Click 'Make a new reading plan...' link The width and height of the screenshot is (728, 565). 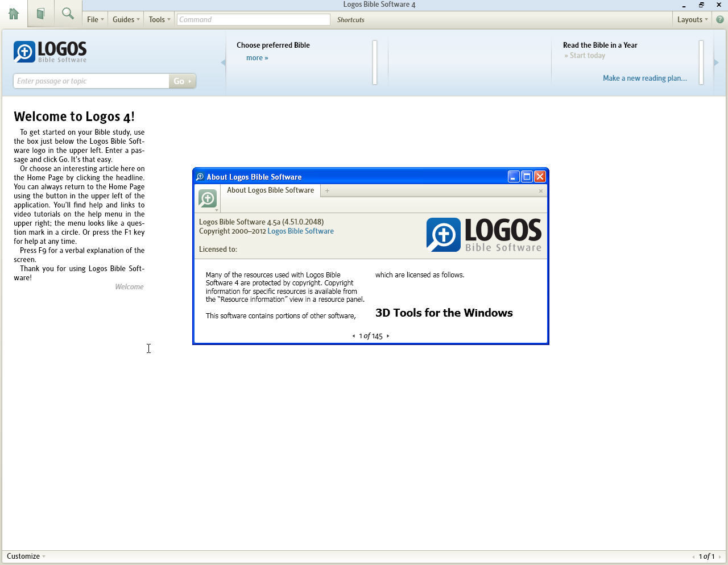(x=645, y=78)
